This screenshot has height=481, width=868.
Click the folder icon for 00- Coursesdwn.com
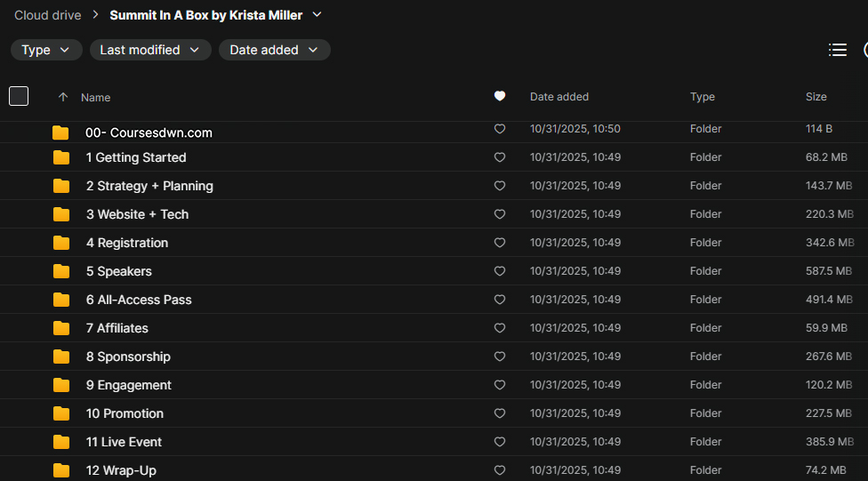coord(60,132)
